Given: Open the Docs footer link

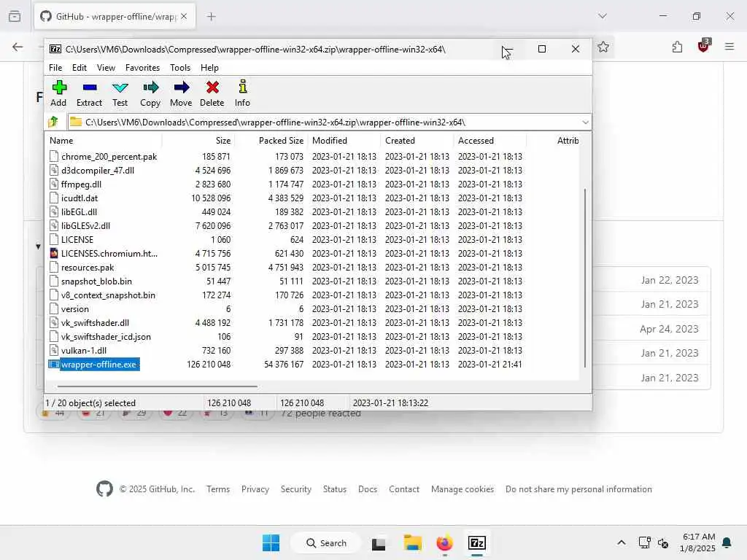Looking at the screenshot, I should pos(368,489).
